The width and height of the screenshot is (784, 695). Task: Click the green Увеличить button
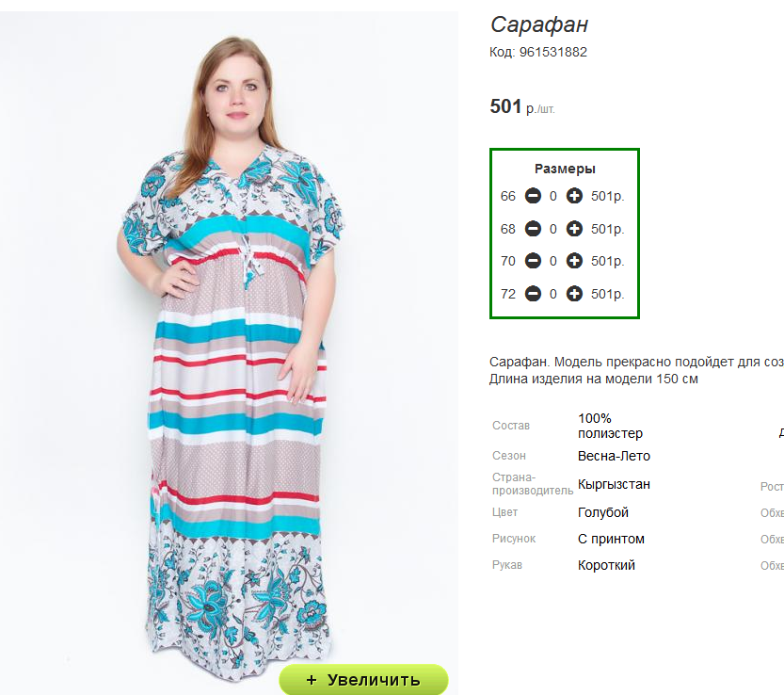tap(363, 680)
